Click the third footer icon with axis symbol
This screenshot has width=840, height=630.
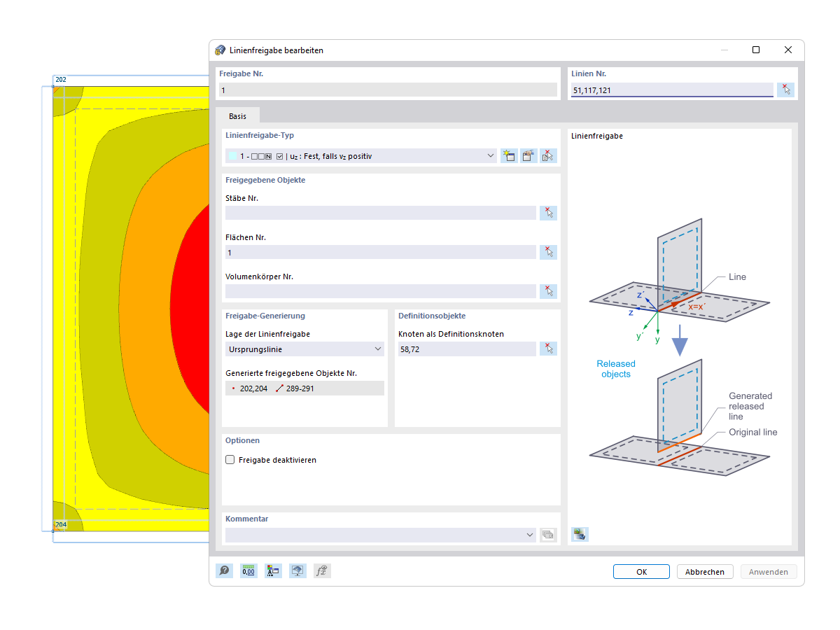coord(273,570)
